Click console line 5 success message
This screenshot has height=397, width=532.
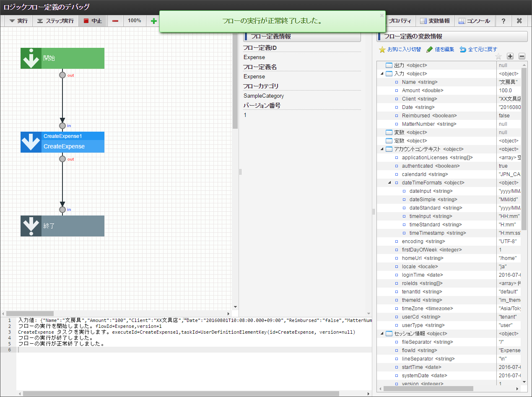point(61,344)
